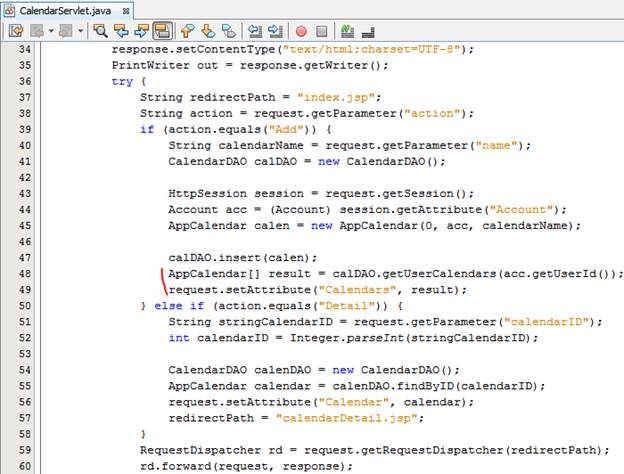Click line number 34 in gutter

(25, 49)
